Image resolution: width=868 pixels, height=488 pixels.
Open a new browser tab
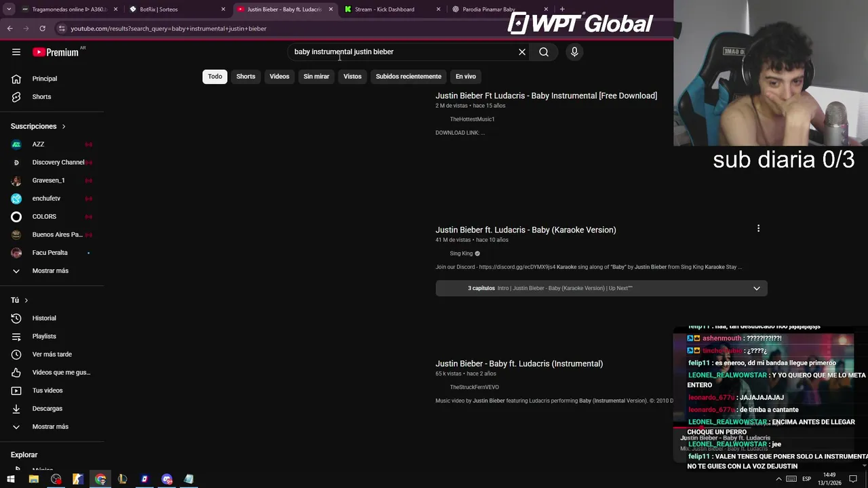pyautogui.click(x=562, y=9)
